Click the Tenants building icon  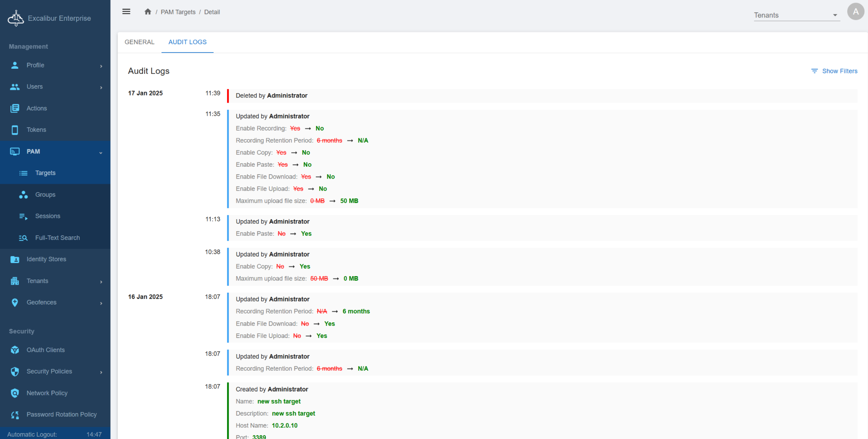point(15,281)
